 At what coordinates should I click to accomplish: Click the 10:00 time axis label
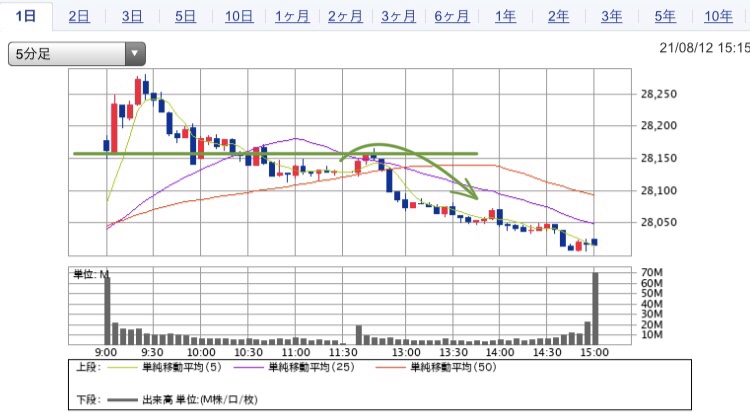click(x=201, y=353)
